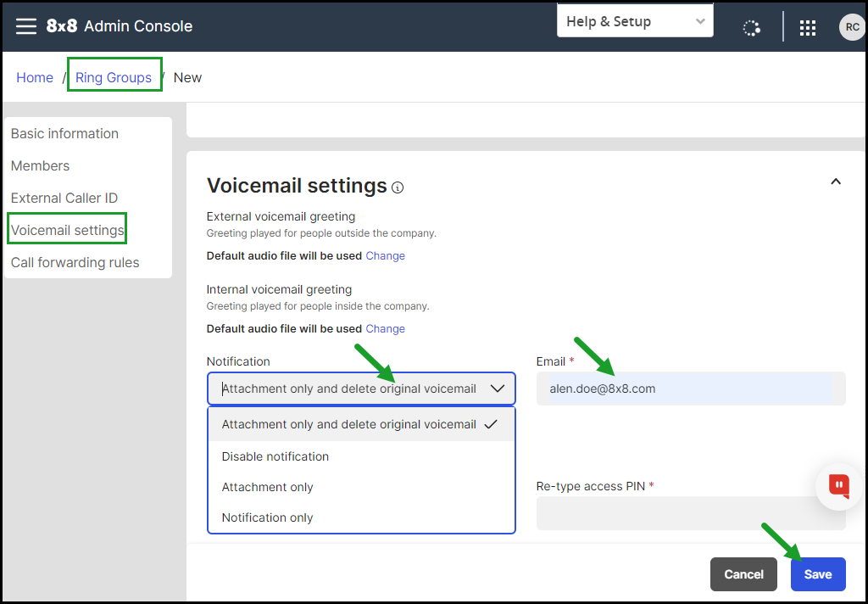Click info icon beside Voicemail settings heading
The image size is (868, 604).
point(398,187)
